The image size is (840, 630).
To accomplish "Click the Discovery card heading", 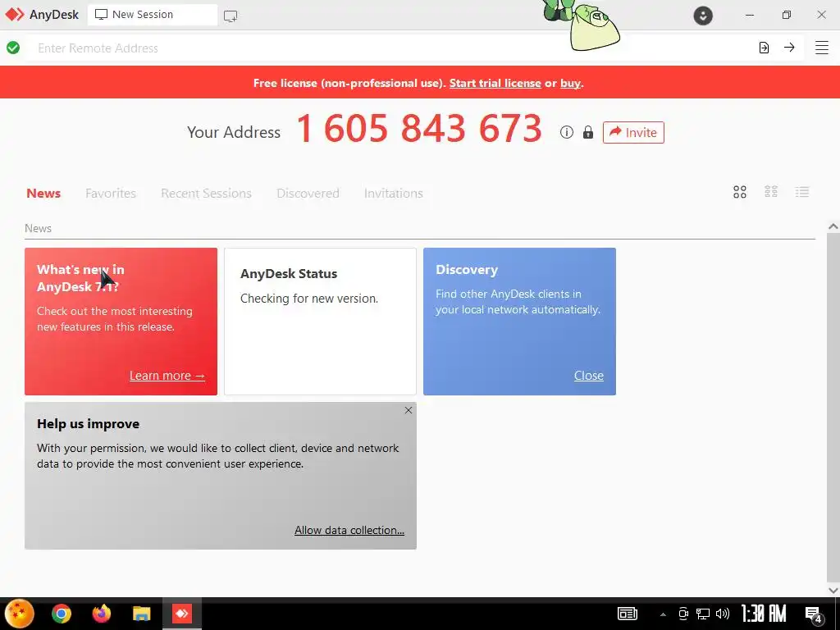I will pyautogui.click(x=467, y=269).
